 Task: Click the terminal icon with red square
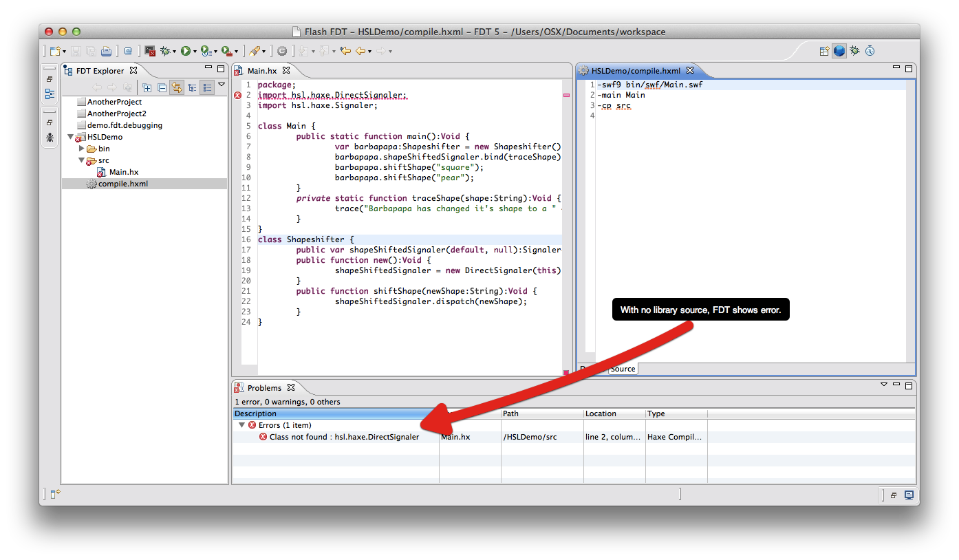coord(149,51)
